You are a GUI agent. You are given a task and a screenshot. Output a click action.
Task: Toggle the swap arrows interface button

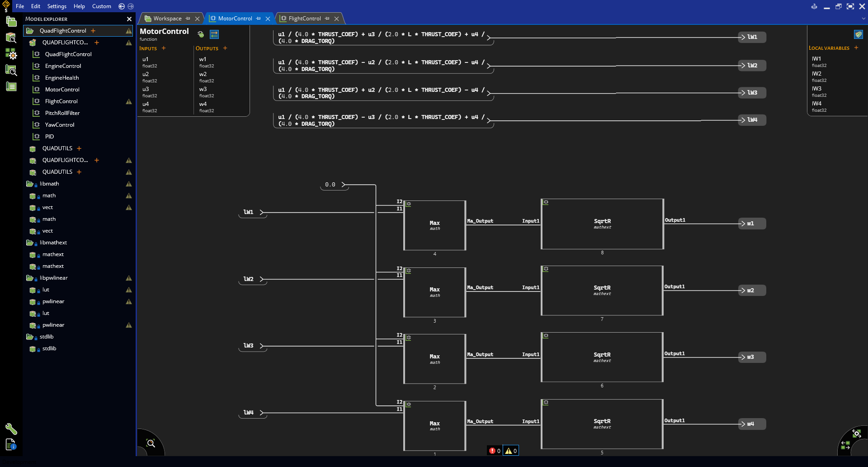click(214, 34)
